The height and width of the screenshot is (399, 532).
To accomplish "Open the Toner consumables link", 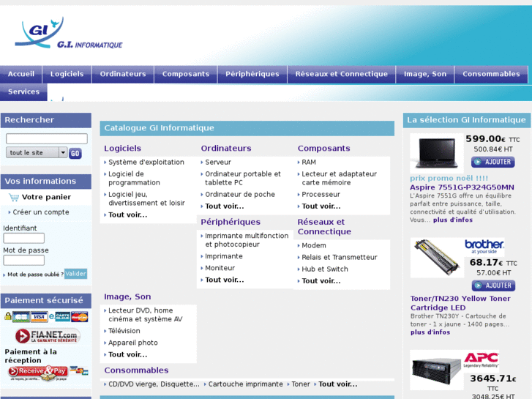I will click(301, 384).
